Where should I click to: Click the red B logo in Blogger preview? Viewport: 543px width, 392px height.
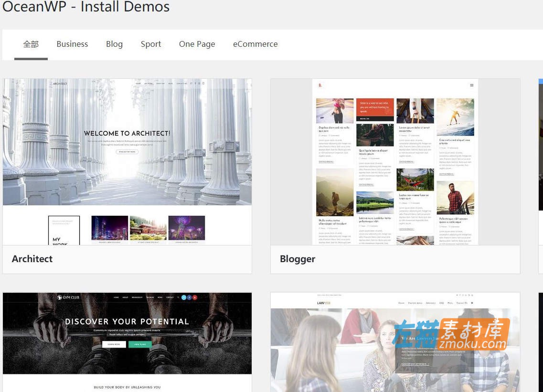point(320,85)
